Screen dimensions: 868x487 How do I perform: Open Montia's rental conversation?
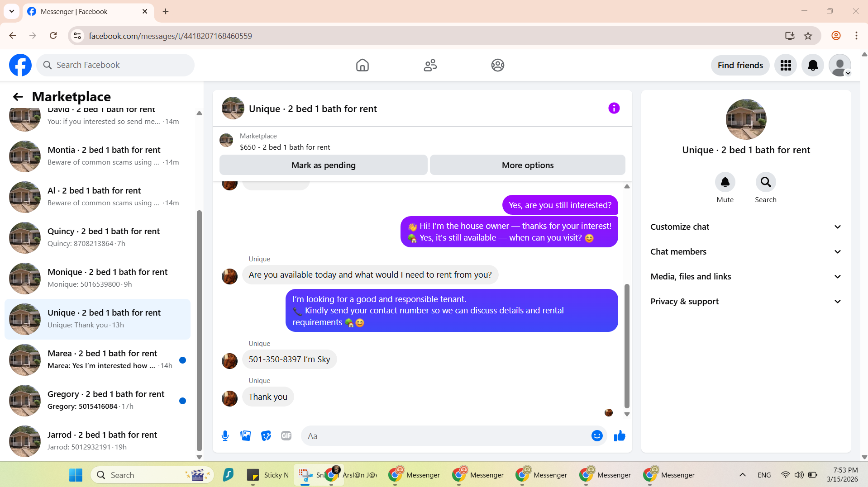(x=97, y=156)
